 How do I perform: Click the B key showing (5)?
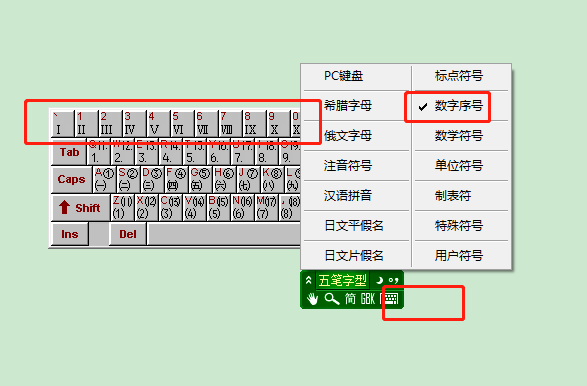point(218,207)
